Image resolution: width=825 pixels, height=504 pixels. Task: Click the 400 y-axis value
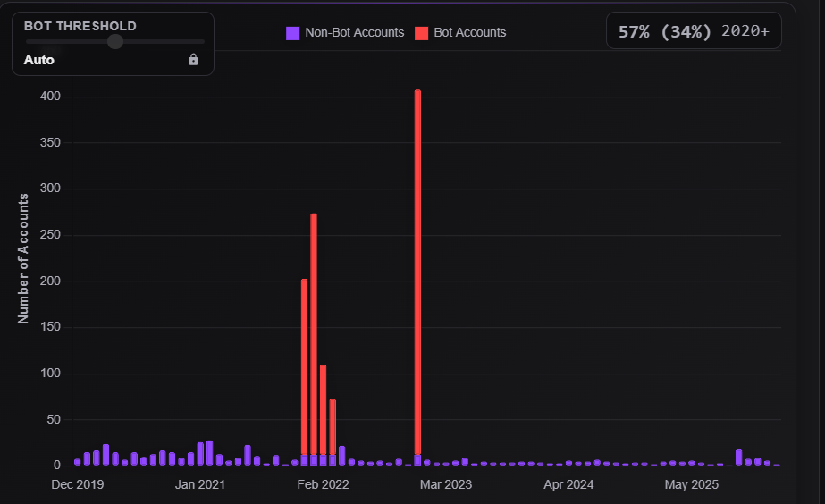coord(51,97)
